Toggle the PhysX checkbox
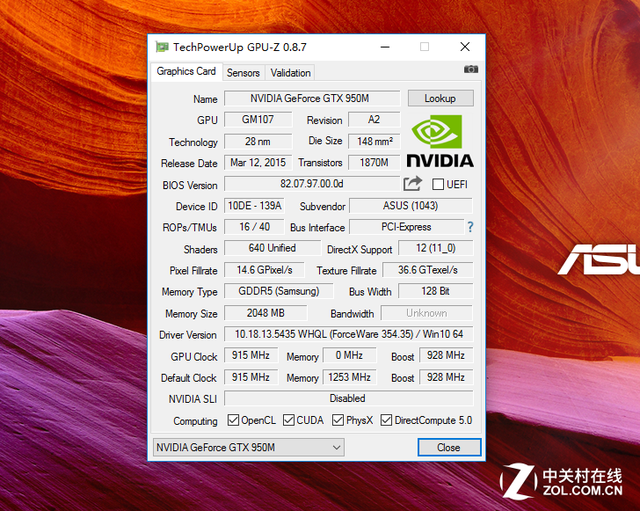Viewport: 640px width, 511px height. (x=338, y=420)
